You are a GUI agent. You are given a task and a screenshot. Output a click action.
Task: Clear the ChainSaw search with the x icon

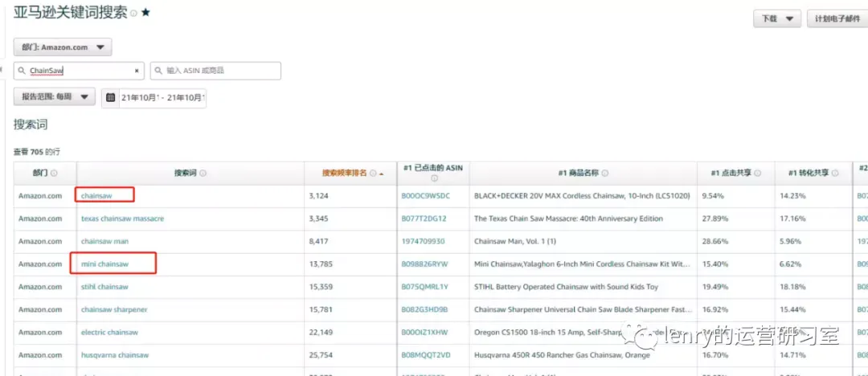137,71
